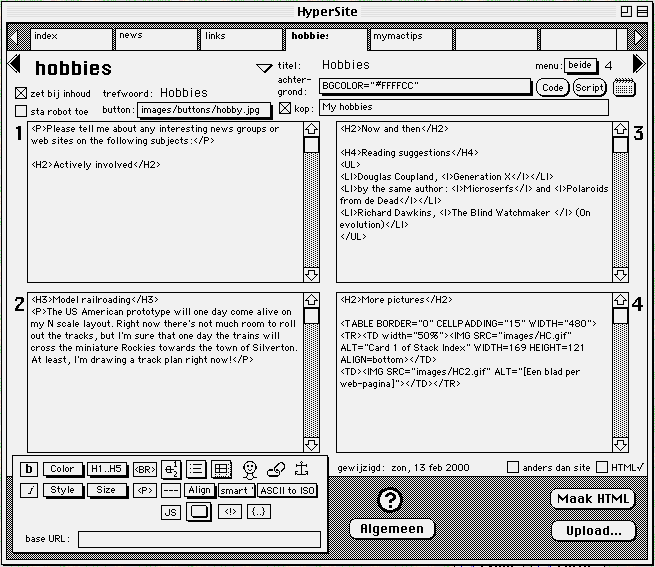Click the 'My hobbies' kop field
The image size is (655, 567).
464,107
